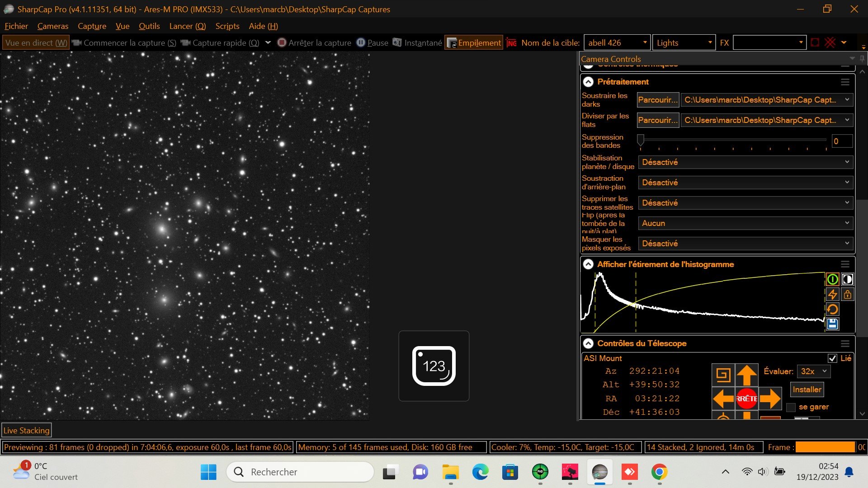
Task: Open Masquer les pixels exposés dropdown
Action: [x=745, y=244]
